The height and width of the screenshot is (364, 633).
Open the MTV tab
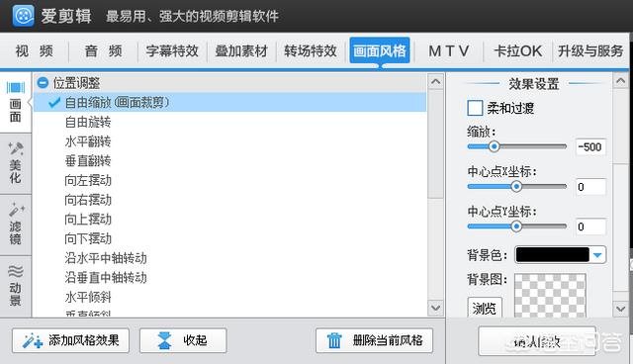click(x=448, y=51)
